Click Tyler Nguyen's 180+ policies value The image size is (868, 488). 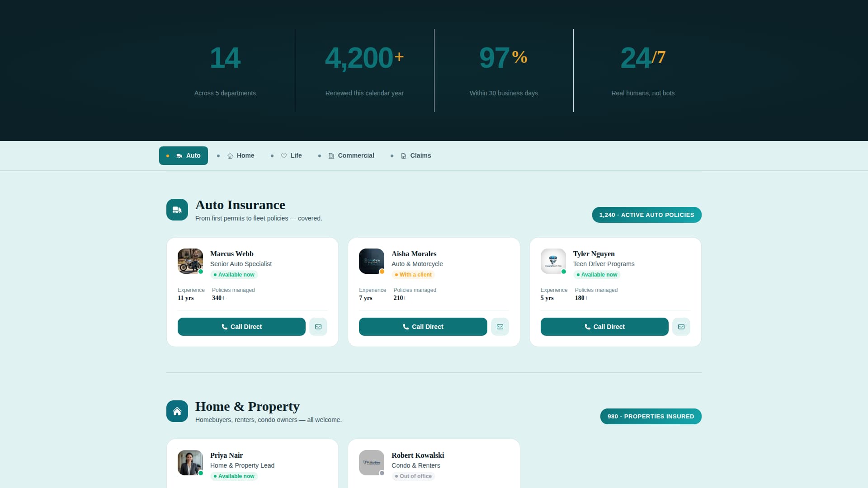[x=581, y=298]
